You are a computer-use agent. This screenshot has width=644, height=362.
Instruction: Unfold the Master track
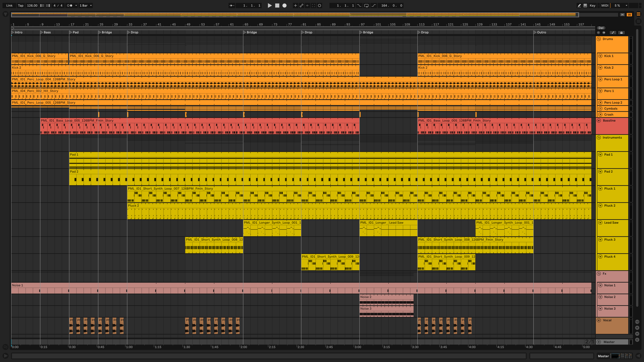(599, 342)
